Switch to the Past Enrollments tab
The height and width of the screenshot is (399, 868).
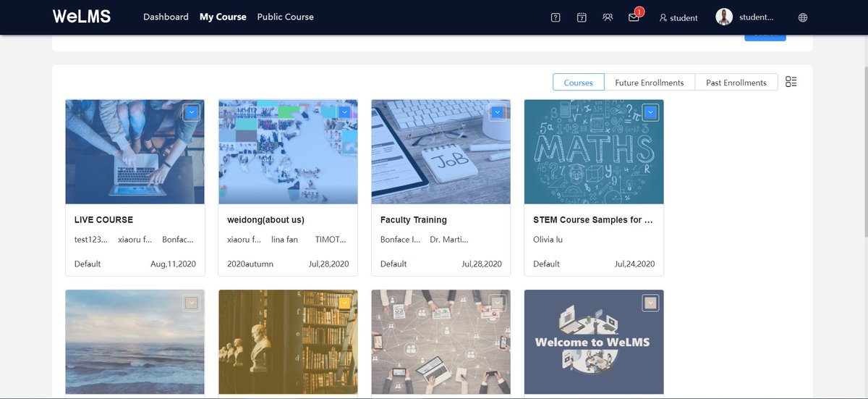point(736,83)
